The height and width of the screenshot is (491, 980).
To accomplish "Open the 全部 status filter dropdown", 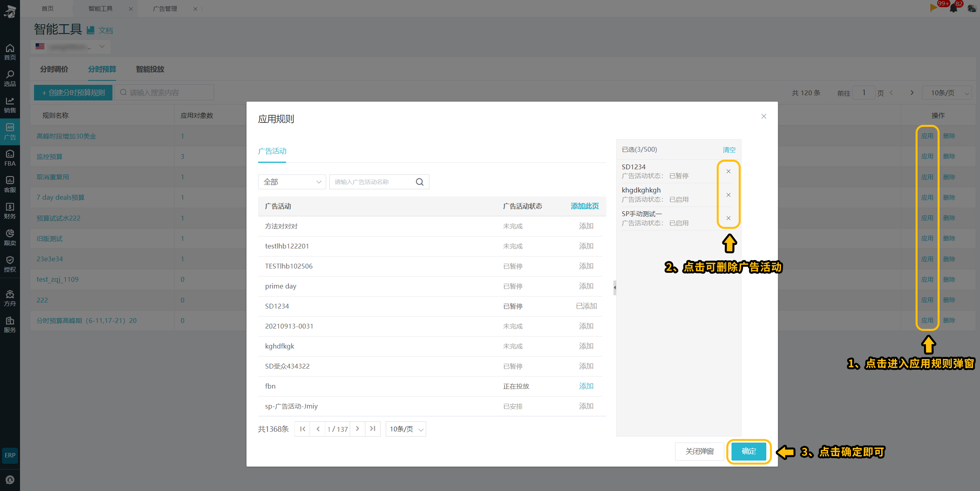I will (292, 182).
